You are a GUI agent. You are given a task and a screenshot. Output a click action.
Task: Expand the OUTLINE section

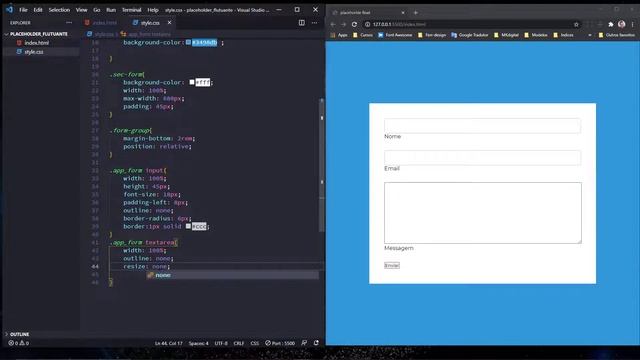click(x=20, y=334)
